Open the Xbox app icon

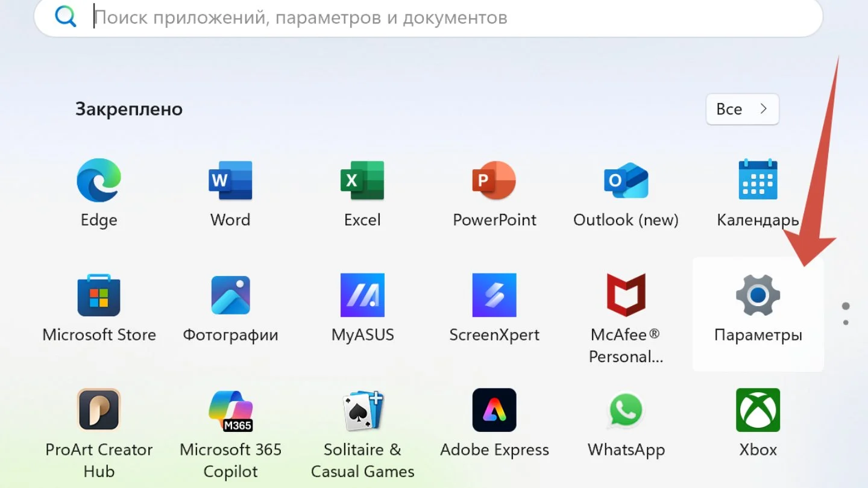(x=758, y=410)
